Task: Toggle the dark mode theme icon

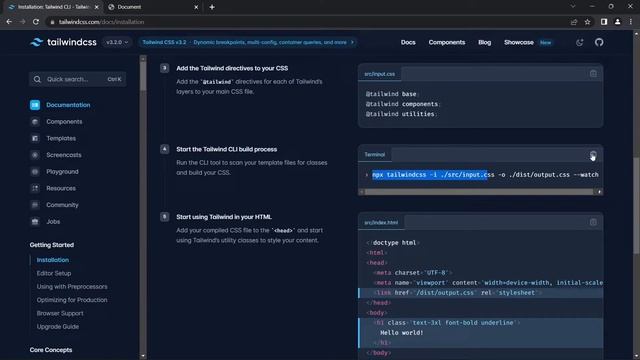Action: 579,42
